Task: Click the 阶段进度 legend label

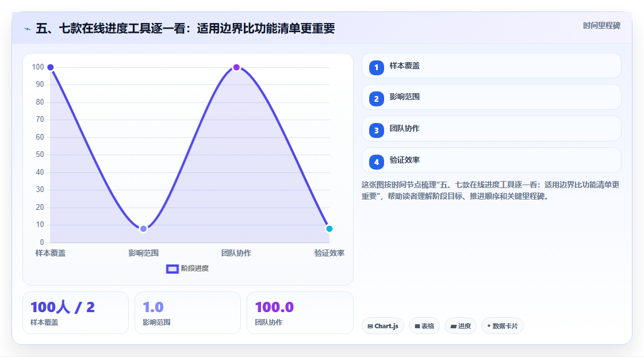Action: pos(195,268)
